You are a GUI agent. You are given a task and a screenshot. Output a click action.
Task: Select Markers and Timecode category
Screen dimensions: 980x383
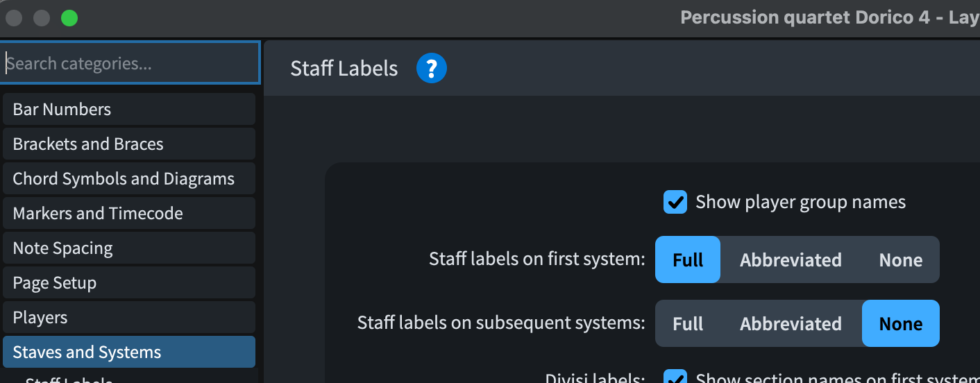pos(129,214)
